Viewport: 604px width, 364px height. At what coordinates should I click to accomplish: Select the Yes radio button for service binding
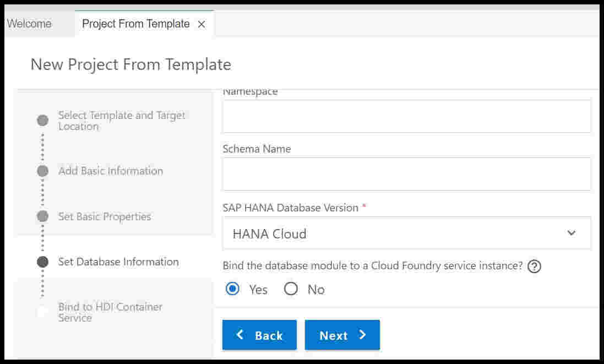232,289
